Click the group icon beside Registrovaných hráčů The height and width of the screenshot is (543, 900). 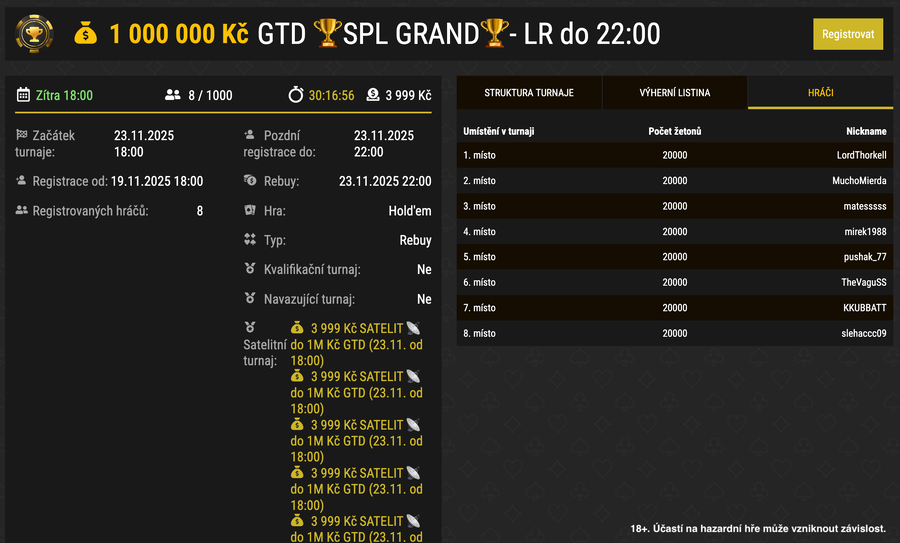coord(22,210)
